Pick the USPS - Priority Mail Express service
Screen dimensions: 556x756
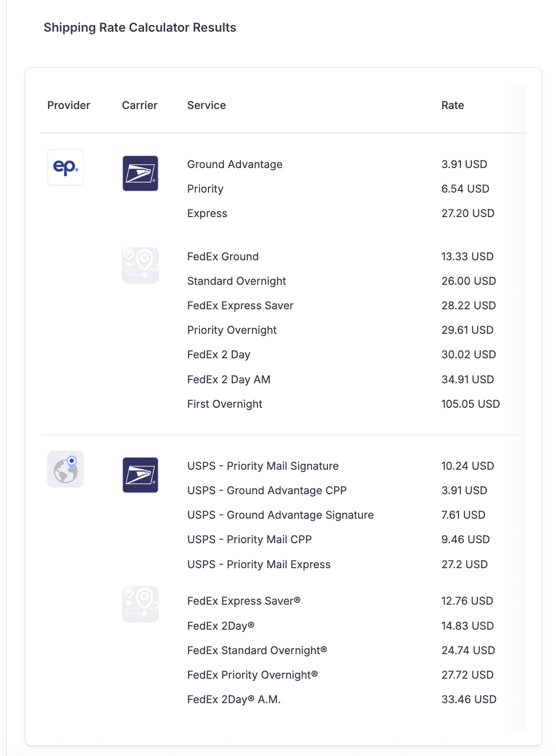[259, 564]
